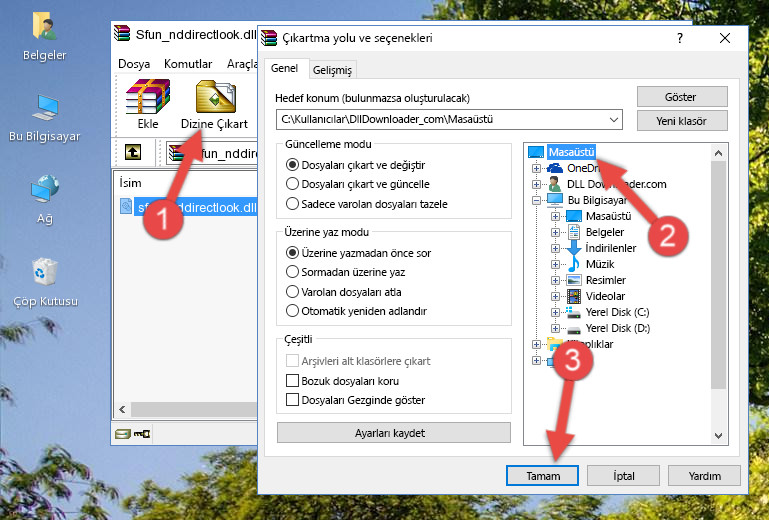
Task: Click the Göster button
Action: pyautogui.click(x=682, y=97)
